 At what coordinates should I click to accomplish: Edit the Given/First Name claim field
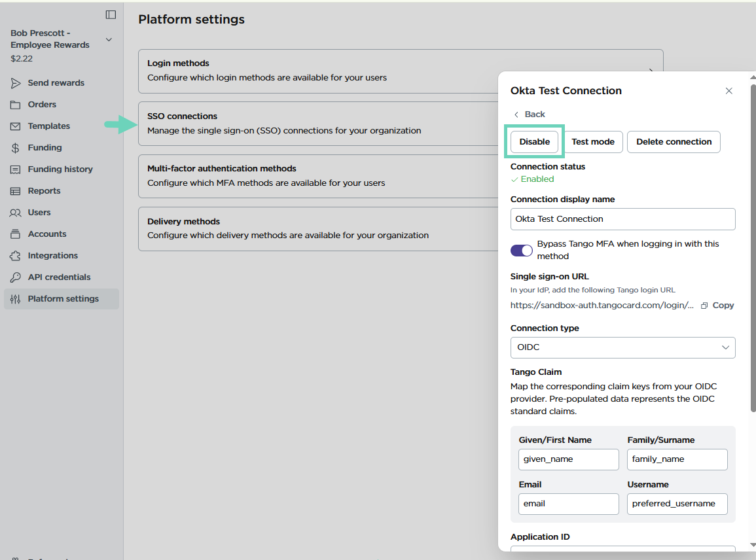point(568,459)
